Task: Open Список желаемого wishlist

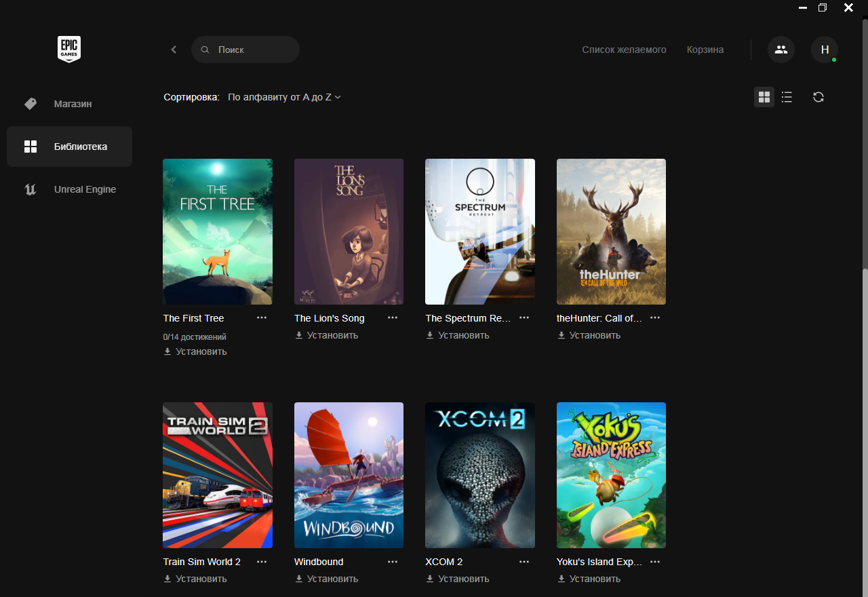Action: pyautogui.click(x=624, y=50)
